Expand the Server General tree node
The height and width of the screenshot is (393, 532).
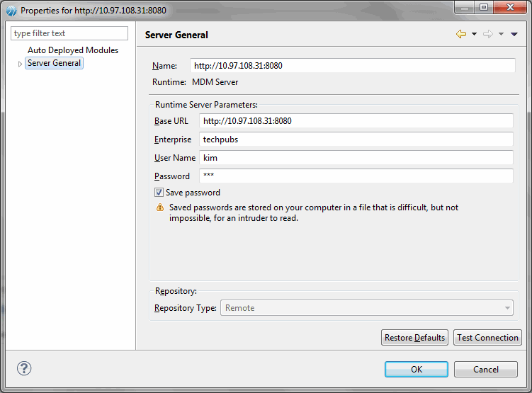[20, 64]
